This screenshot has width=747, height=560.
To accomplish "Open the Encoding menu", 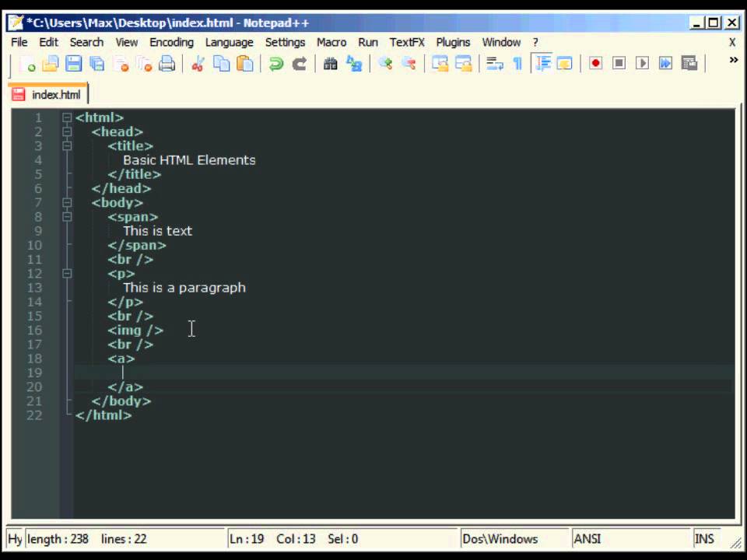I will coord(171,42).
